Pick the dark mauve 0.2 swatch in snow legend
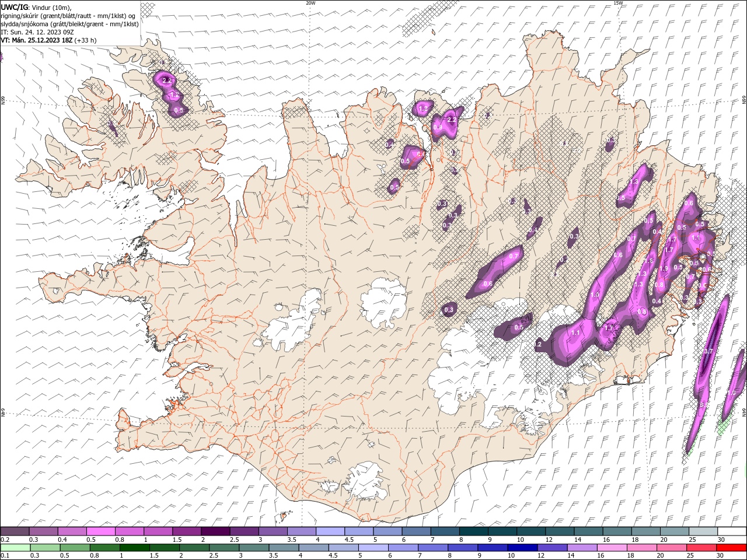The image size is (747, 560). [15, 531]
